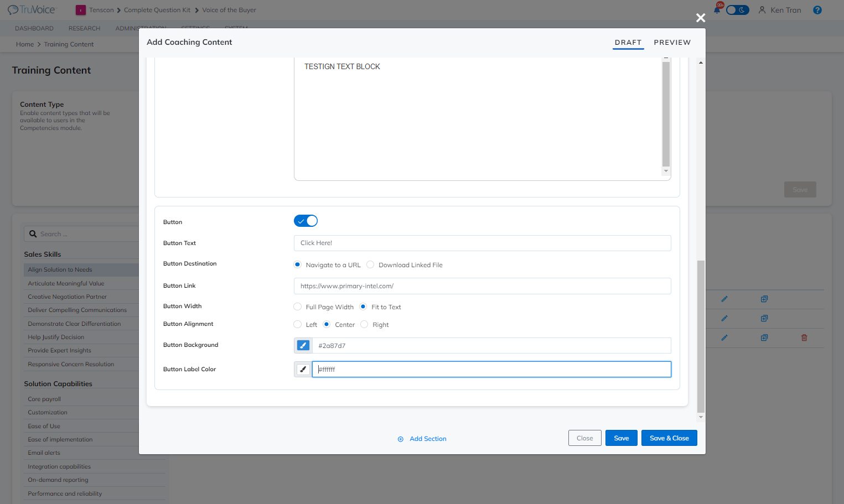844x504 pixels.
Task: Set button alignment to Left
Action: coord(298,324)
